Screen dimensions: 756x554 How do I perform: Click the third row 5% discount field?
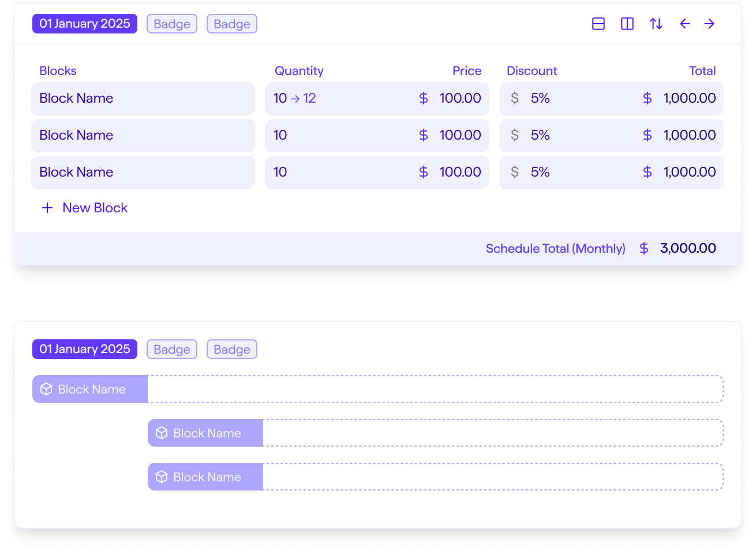pos(540,172)
